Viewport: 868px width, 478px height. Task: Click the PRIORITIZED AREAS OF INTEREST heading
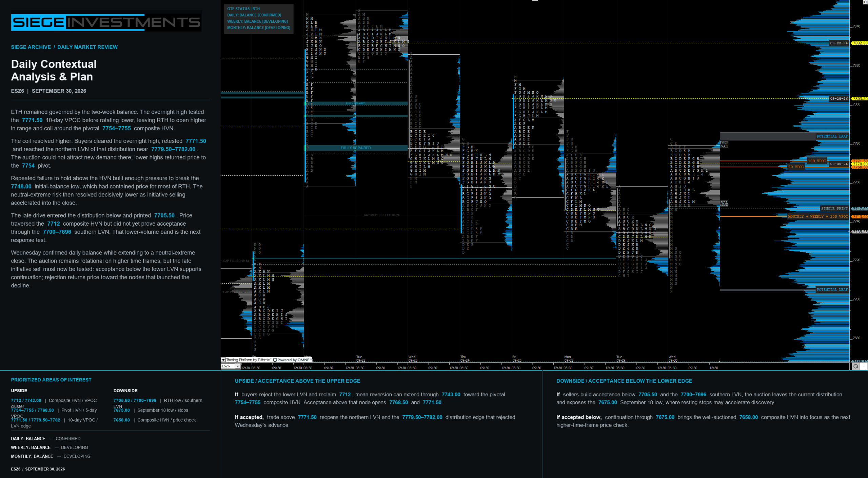[x=51, y=380]
